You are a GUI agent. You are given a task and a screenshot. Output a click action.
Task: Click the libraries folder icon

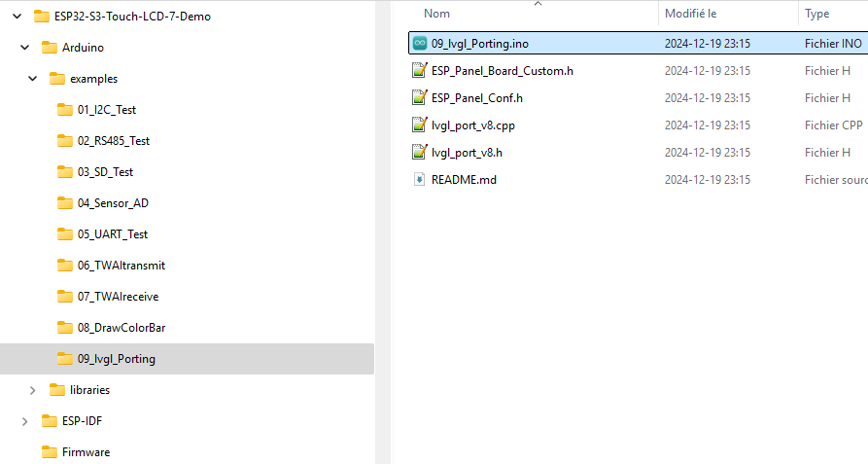57,390
